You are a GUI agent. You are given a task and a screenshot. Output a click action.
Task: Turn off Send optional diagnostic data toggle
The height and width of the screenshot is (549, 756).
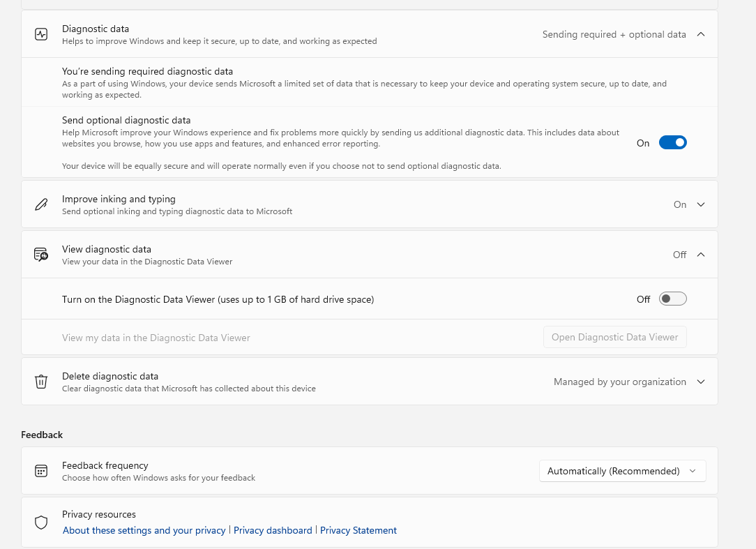[x=672, y=143]
